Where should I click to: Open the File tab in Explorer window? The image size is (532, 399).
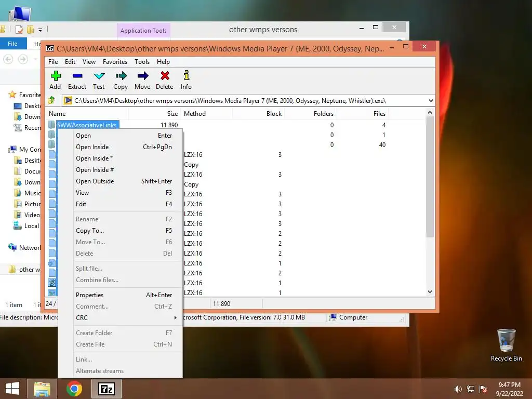coord(12,44)
